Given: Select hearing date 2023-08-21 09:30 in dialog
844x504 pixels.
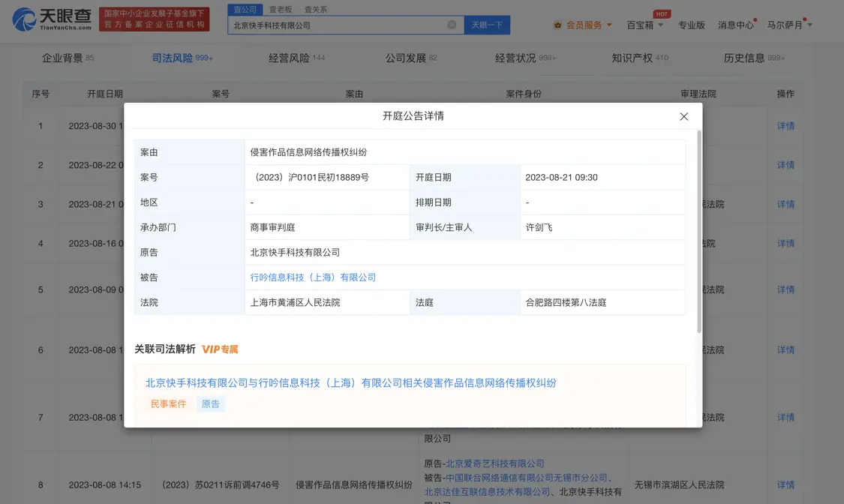Looking at the screenshot, I should pos(561,178).
